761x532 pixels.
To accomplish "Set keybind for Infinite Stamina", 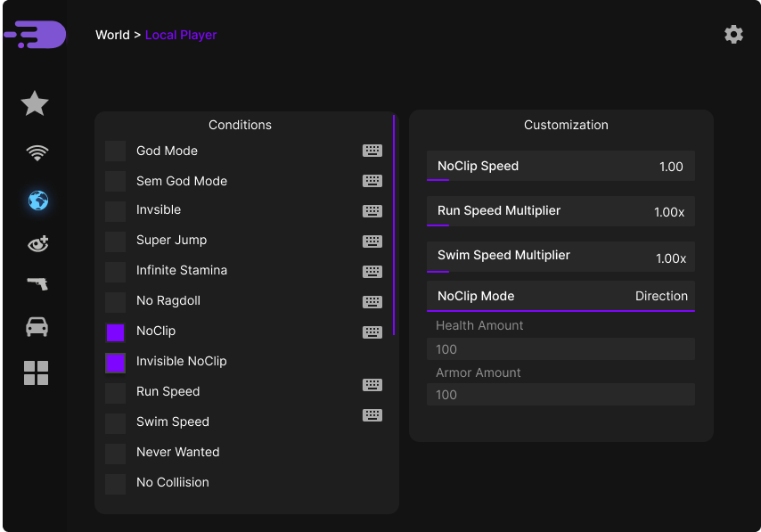I will (372, 271).
